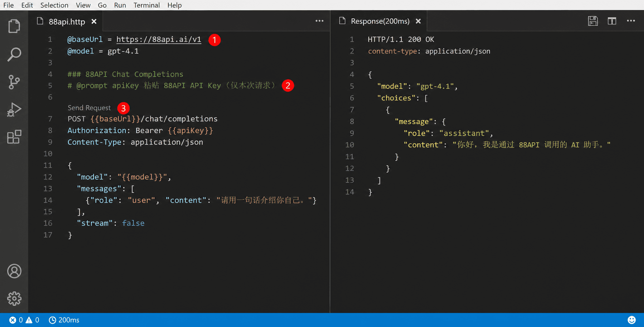
Task: Click content-type header in response
Action: pyautogui.click(x=392, y=51)
